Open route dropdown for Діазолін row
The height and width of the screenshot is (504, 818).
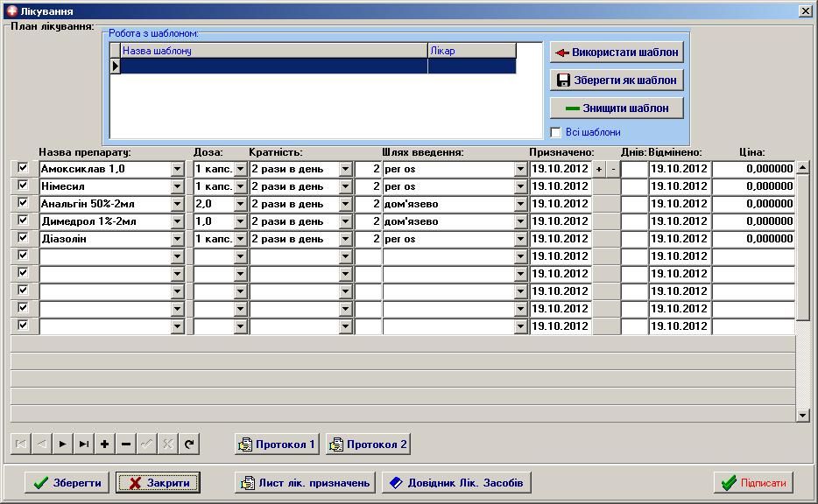tap(520, 239)
